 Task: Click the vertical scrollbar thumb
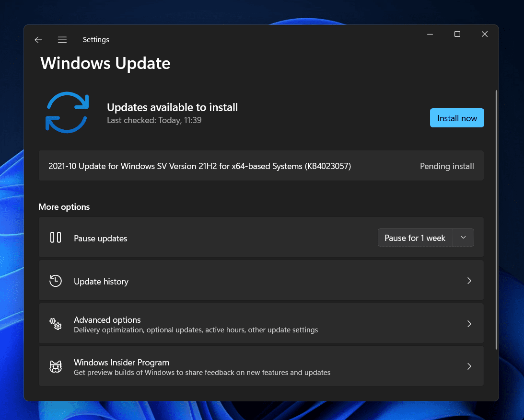(496, 220)
